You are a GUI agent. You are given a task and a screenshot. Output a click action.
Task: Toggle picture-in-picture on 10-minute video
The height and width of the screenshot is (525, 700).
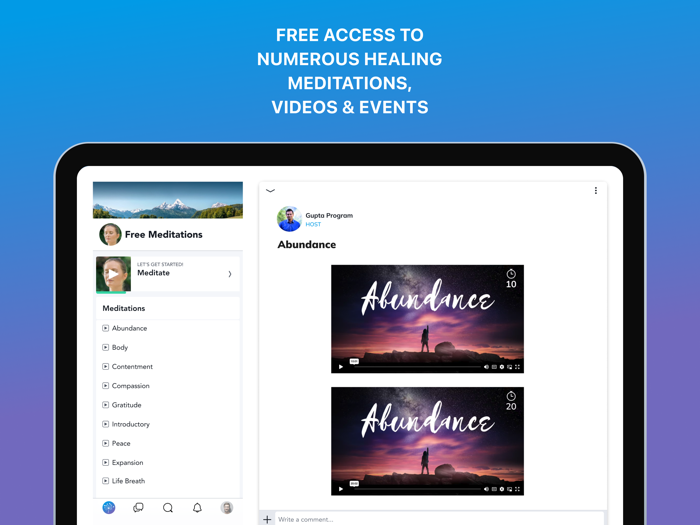point(509,367)
